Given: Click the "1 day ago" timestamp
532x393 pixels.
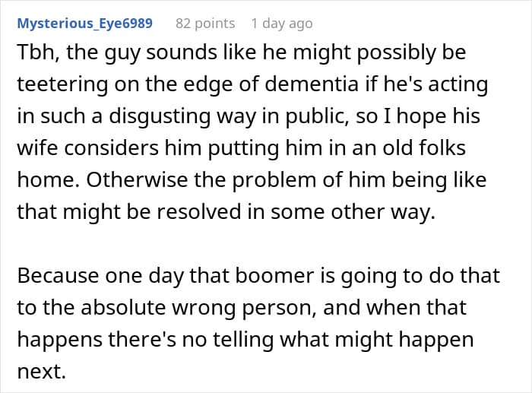Looking at the screenshot, I should tap(281, 23).
